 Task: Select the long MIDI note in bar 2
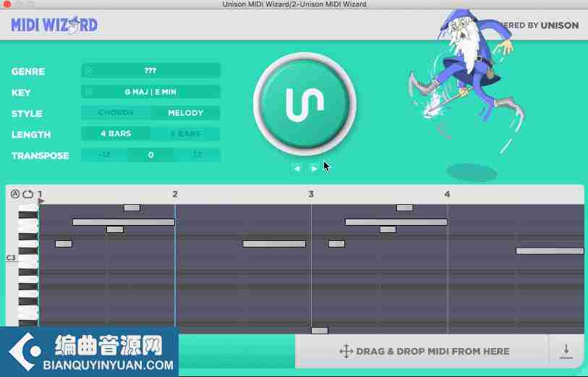[x=275, y=244]
